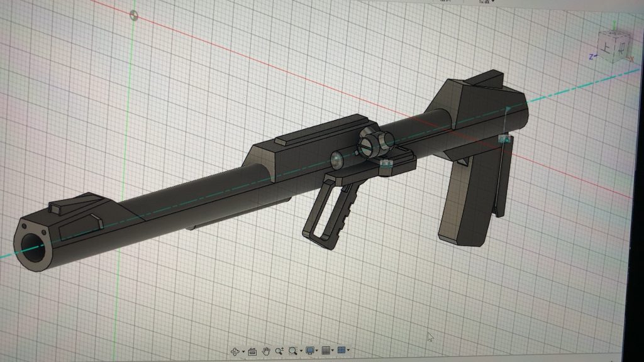This screenshot has height=362, width=644.
Task: Open the Display Settings dropdown menu
Action: point(316,351)
